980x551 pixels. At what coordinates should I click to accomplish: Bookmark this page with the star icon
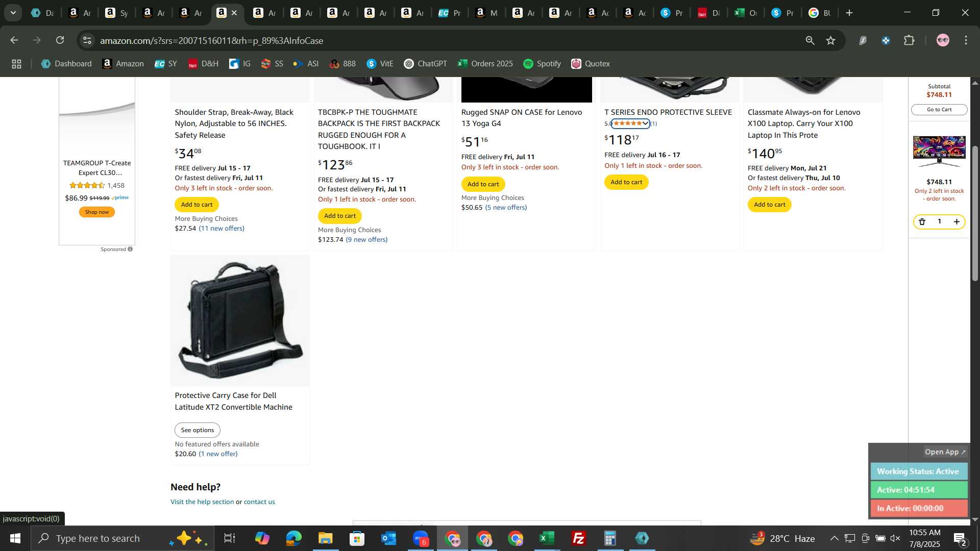831,40
